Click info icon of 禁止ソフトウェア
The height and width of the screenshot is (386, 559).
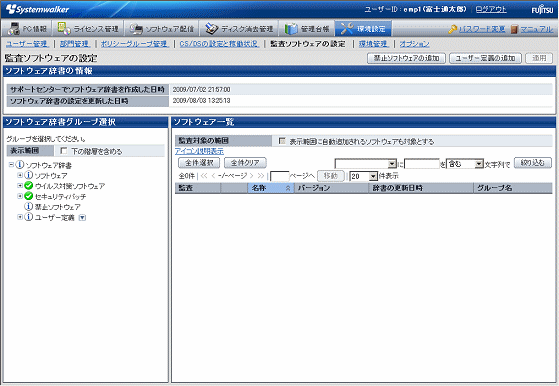(x=29, y=206)
